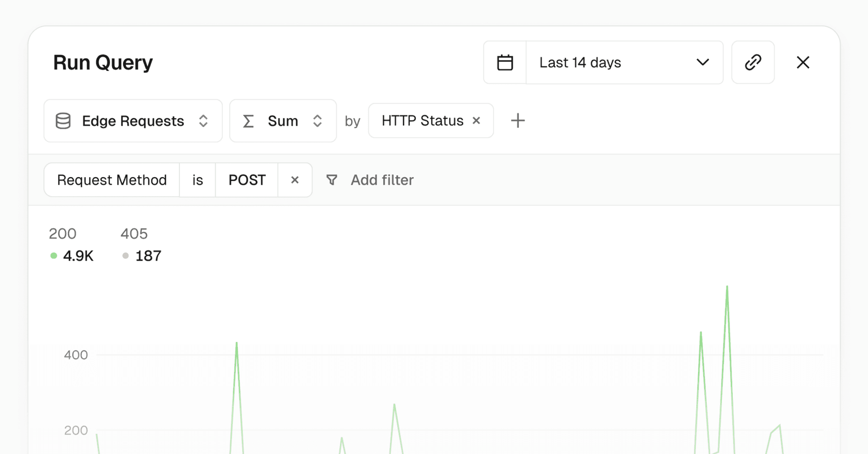The height and width of the screenshot is (454, 868).
Task: Remove the Request Method POST filter
Action: click(x=295, y=180)
